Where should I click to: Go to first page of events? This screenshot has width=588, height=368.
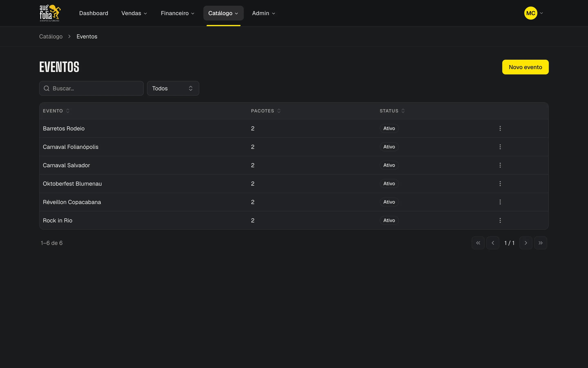click(478, 243)
